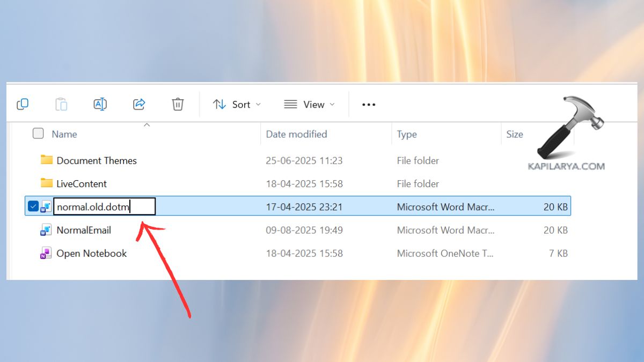Click the Delete trash icon
This screenshot has width=644, height=362.
coord(178,104)
